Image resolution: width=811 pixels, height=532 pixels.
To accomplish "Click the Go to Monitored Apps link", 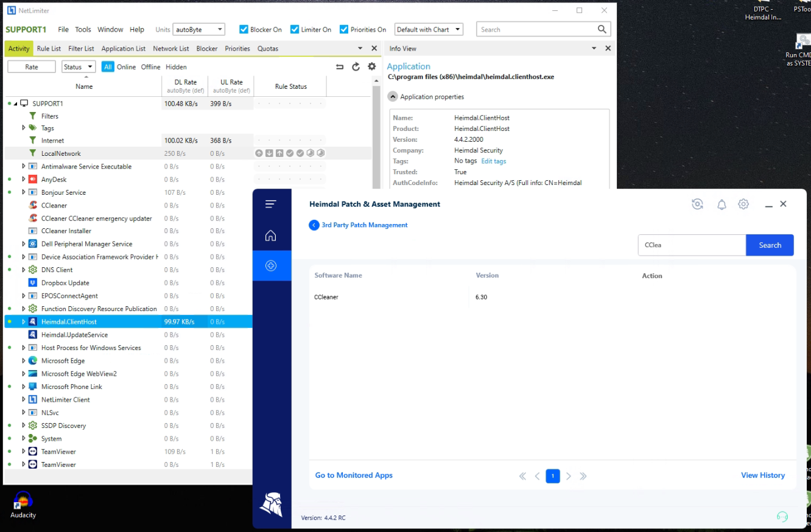I will pyautogui.click(x=354, y=475).
